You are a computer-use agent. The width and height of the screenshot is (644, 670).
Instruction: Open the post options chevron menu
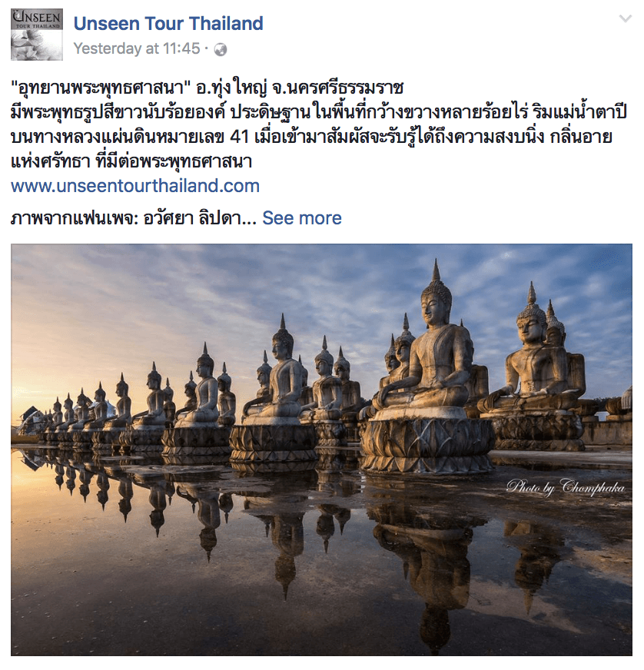pos(626,18)
